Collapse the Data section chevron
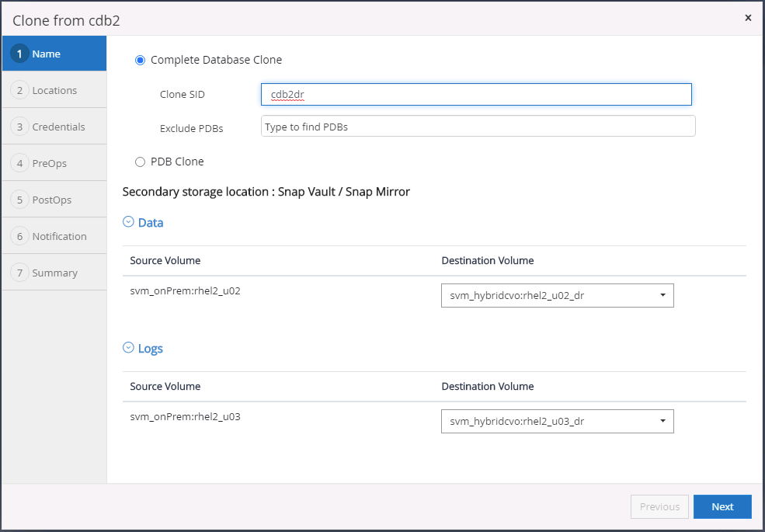This screenshot has height=532, width=765. point(128,222)
